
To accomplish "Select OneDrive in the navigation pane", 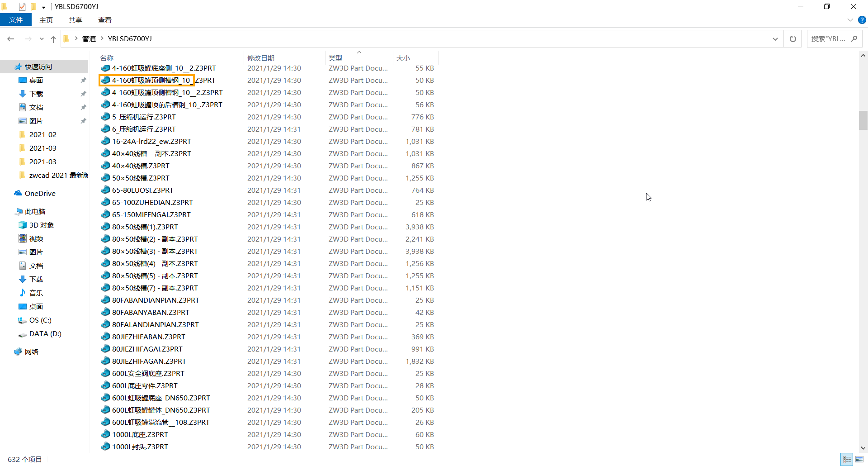I will [x=40, y=193].
